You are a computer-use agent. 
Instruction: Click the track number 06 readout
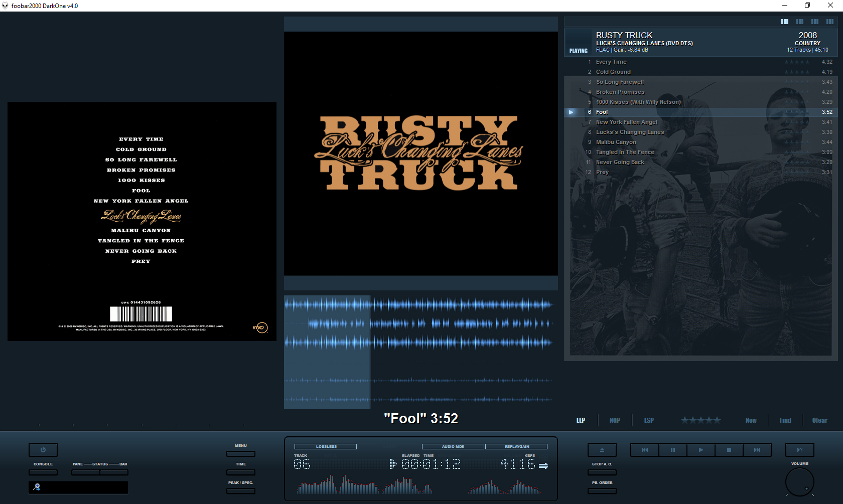coord(302,464)
